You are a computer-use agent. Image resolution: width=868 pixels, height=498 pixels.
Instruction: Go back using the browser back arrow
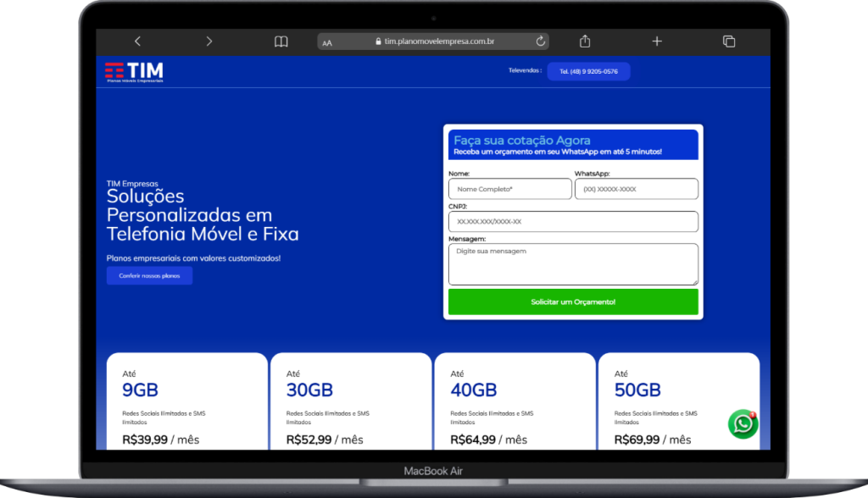(137, 41)
